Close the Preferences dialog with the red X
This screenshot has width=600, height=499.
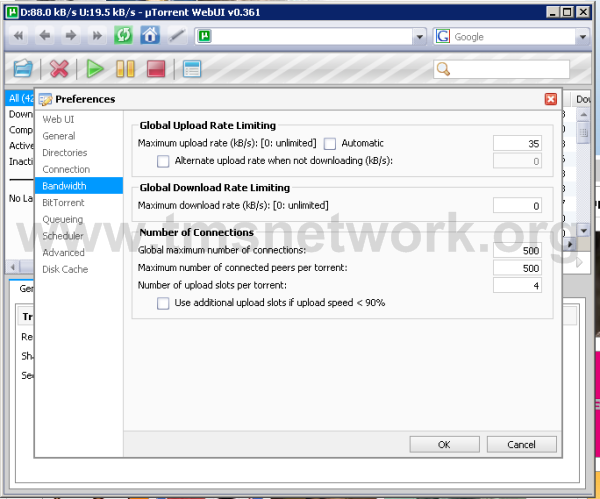[x=551, y=99]
